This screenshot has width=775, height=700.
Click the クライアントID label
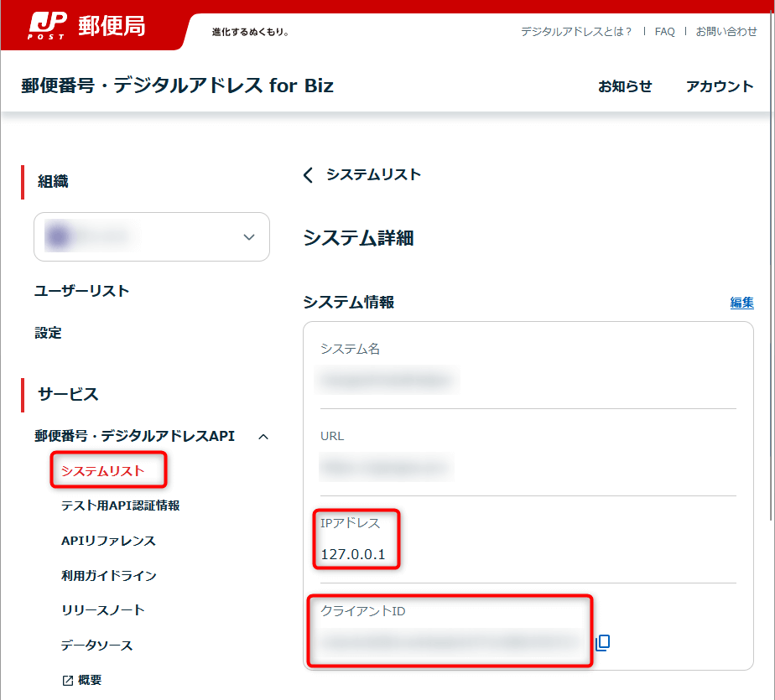coord(363,612)
